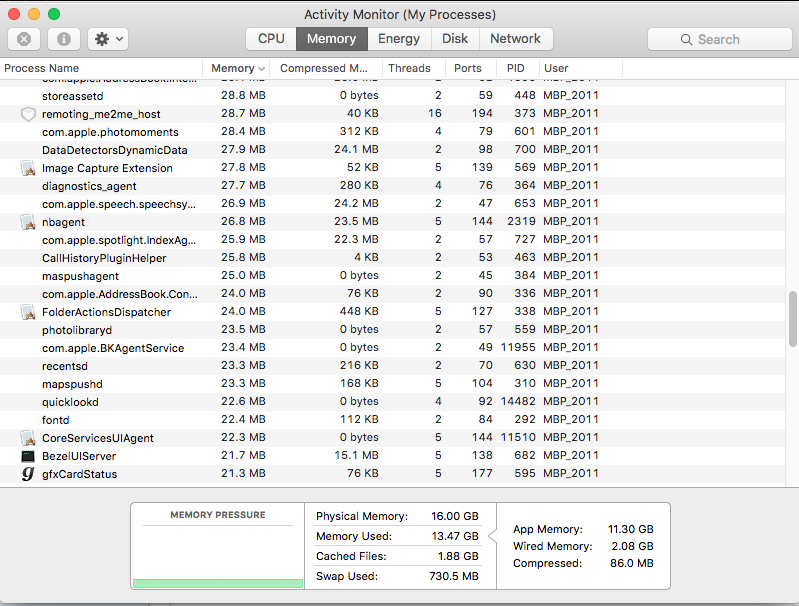Click App Memory 11.30 GB value
The width and height of the screenshot is (799, 606).
(x=631, y=529)
